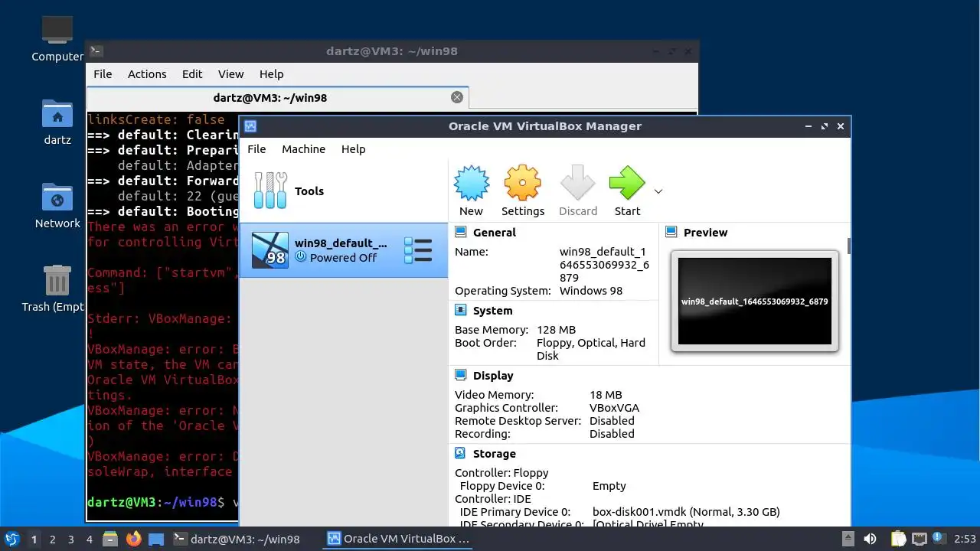Select the win98_default virtual machine entry

click(343, 250)
